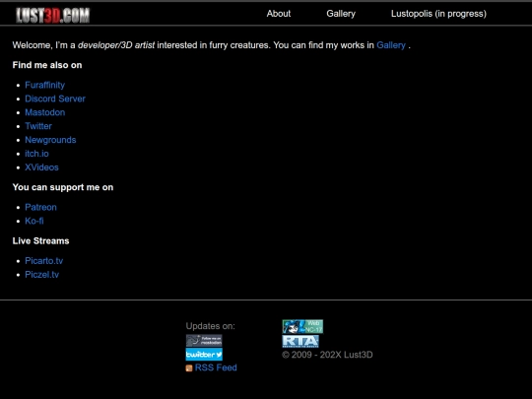Open the Furaffinity link
This screenshot has height=399, width=532.
tap(44, 85)
